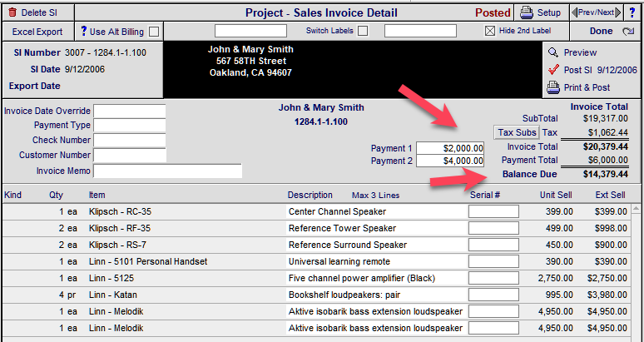The width and height of the screenshot is (644, 342).
Task: Click the Ext Sell column header
Action: 611,195
